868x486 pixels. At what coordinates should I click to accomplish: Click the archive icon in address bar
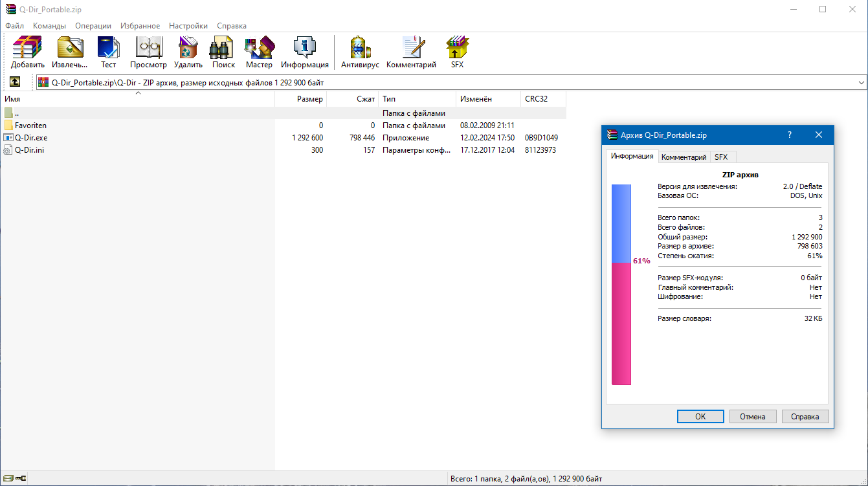point(43,82)
